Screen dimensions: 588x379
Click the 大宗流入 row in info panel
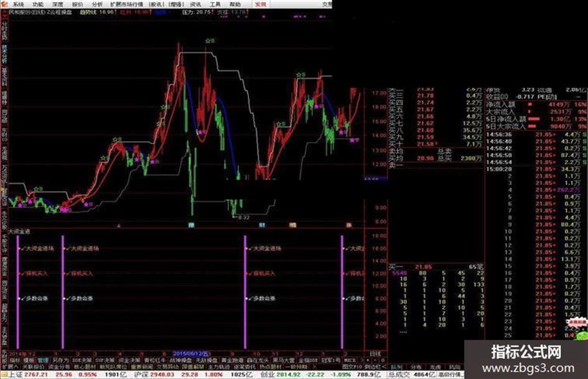pos(536,111)
